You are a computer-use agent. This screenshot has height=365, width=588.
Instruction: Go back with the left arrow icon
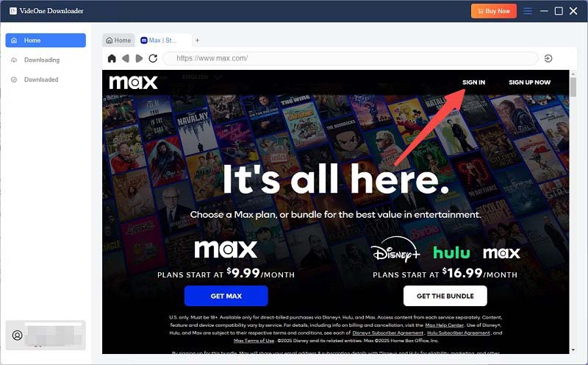pos(126,58)
